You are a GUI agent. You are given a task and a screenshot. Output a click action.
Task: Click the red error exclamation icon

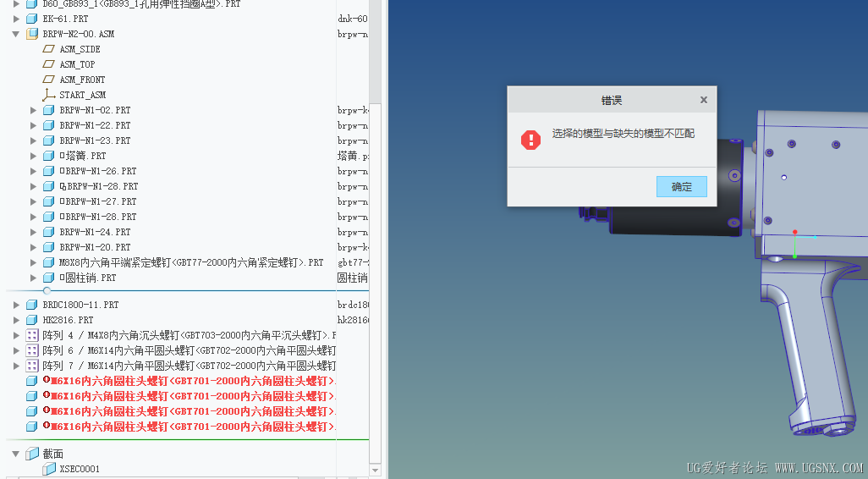pos(530,140)
